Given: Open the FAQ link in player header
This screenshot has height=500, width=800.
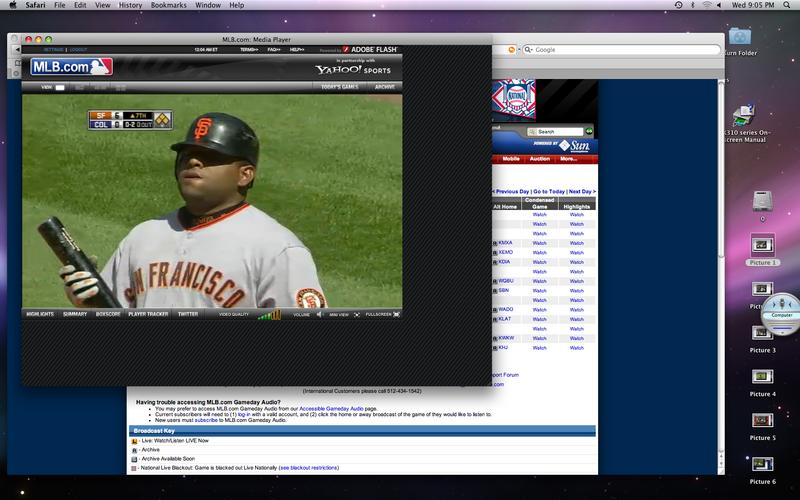Looking at the screenshot, I should 274,49.
